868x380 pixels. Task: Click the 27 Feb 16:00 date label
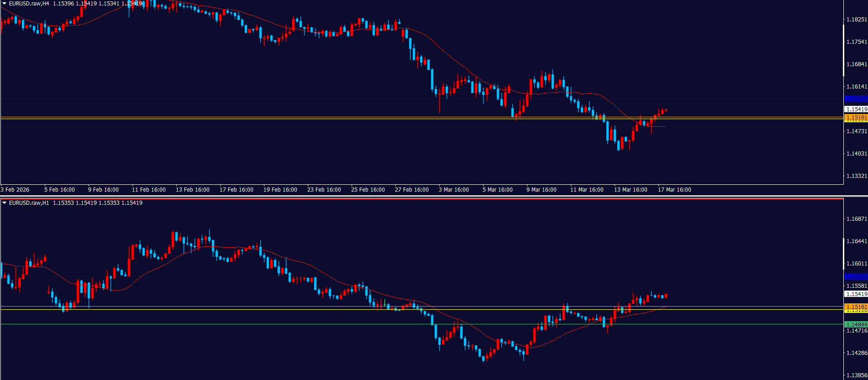pyautogui.click(x=411, y=190)
